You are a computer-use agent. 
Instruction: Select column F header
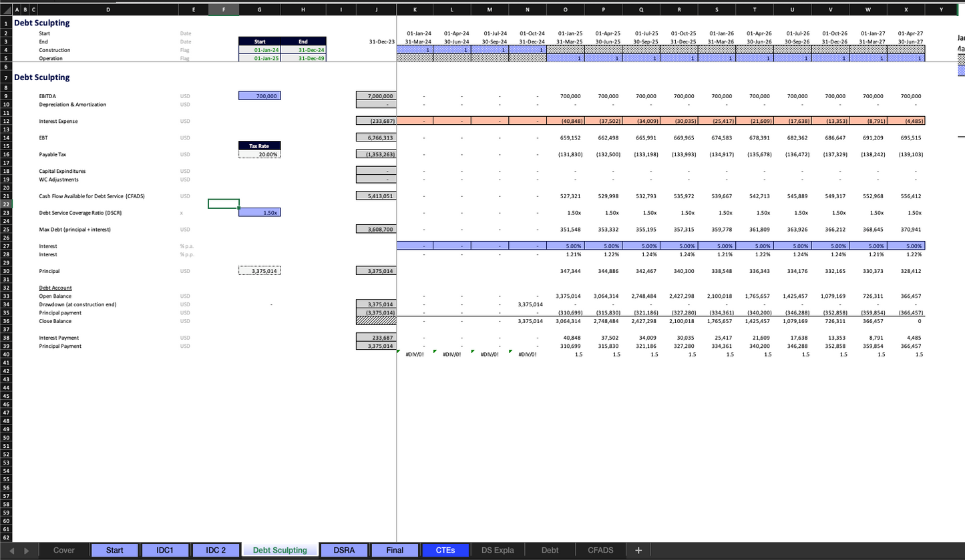point(224,10)
